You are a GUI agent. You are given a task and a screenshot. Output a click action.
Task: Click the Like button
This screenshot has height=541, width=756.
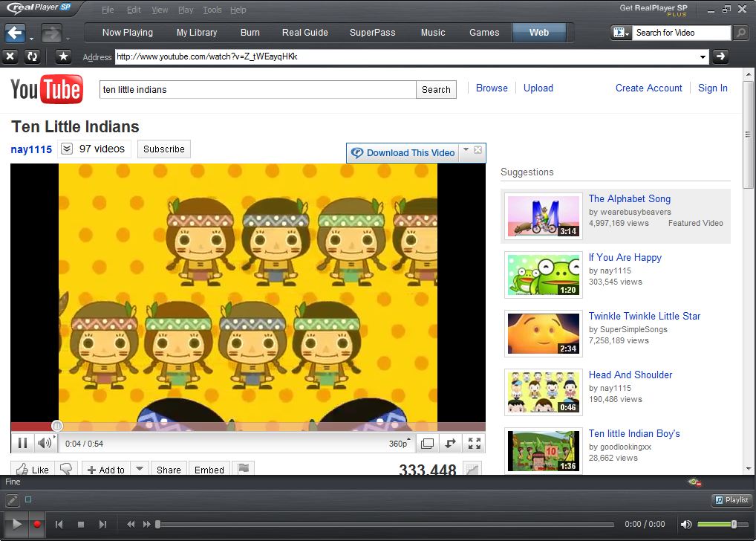coord(33,469)
